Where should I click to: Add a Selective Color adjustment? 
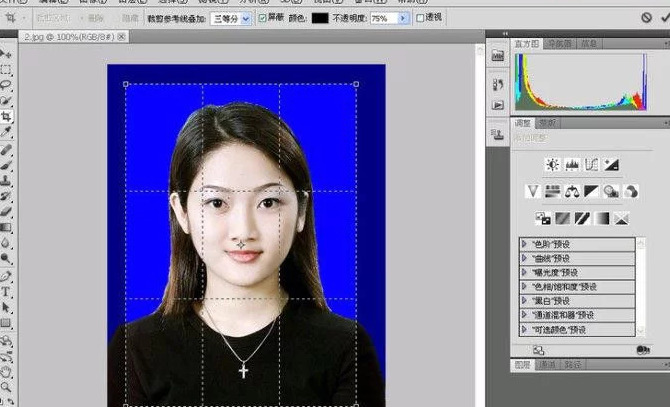click(621, 219)
